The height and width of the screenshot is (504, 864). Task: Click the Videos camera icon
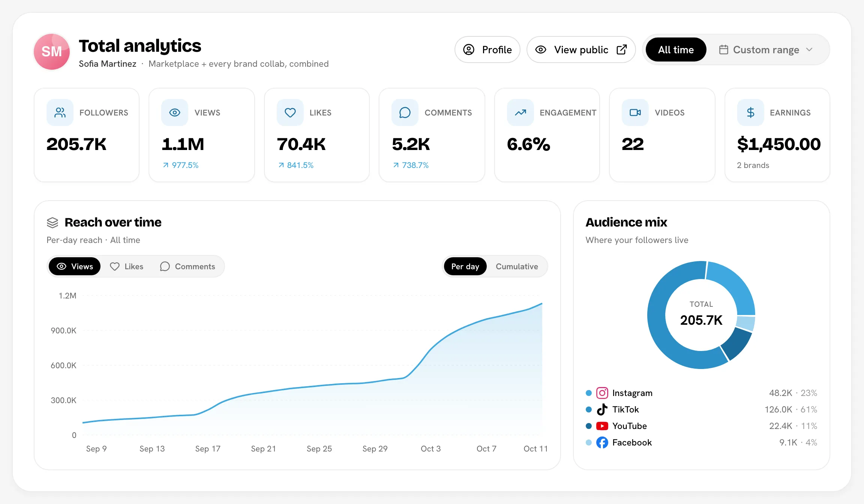635,112
